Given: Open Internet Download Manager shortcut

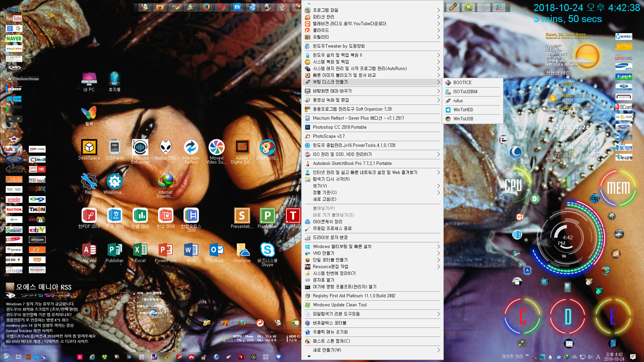Looking at the screenshot, I should tap(165, 186).
